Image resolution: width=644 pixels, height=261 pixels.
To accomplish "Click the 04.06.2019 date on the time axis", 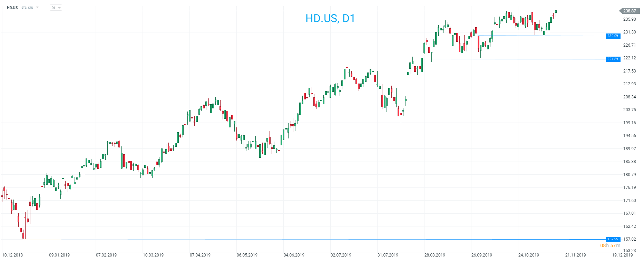I will (x=294, y=255).
